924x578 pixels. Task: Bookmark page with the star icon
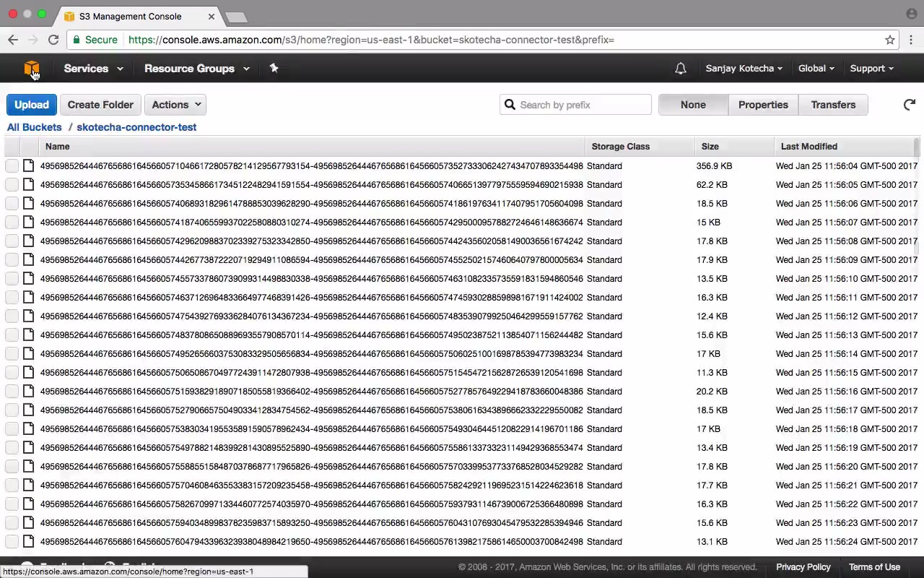(890, 40)
